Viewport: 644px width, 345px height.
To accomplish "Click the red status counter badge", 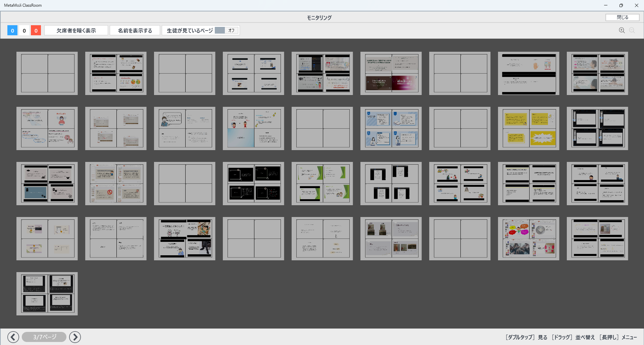I will (36, 31).
